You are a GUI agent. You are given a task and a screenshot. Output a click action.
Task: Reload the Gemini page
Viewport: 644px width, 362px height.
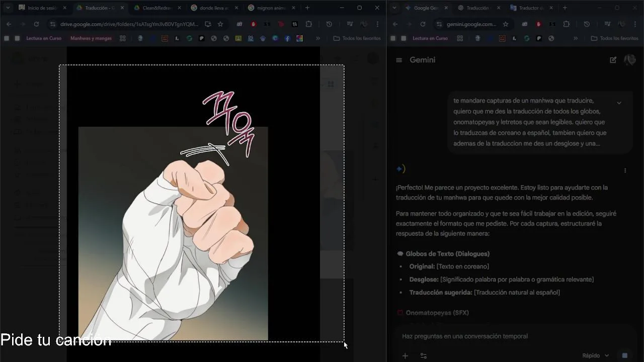click(x=423, y=24)
